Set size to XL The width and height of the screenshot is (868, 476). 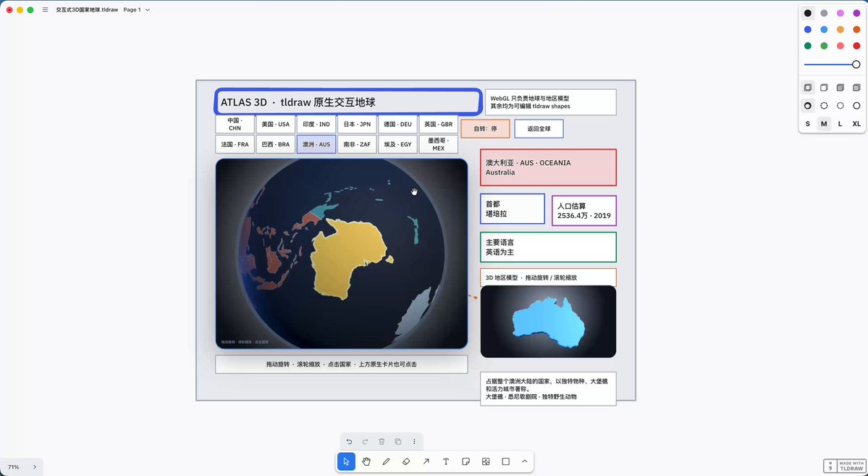pos(856,124)
